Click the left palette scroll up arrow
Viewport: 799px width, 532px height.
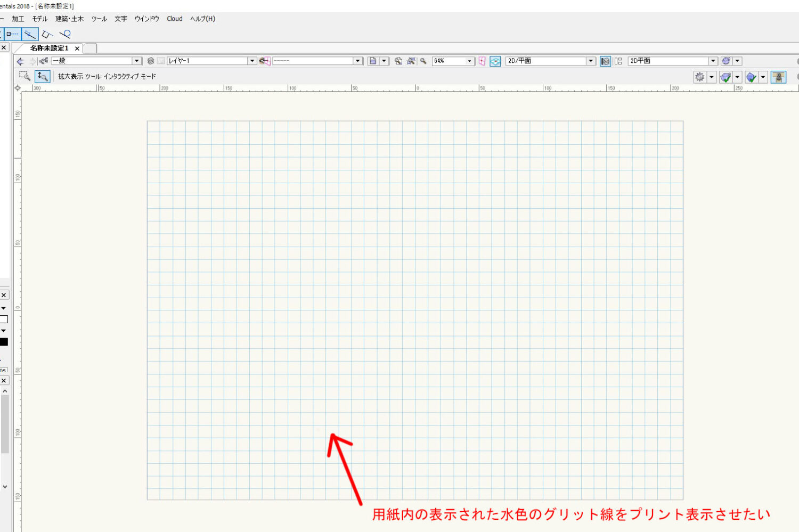(x=5, y=391)
